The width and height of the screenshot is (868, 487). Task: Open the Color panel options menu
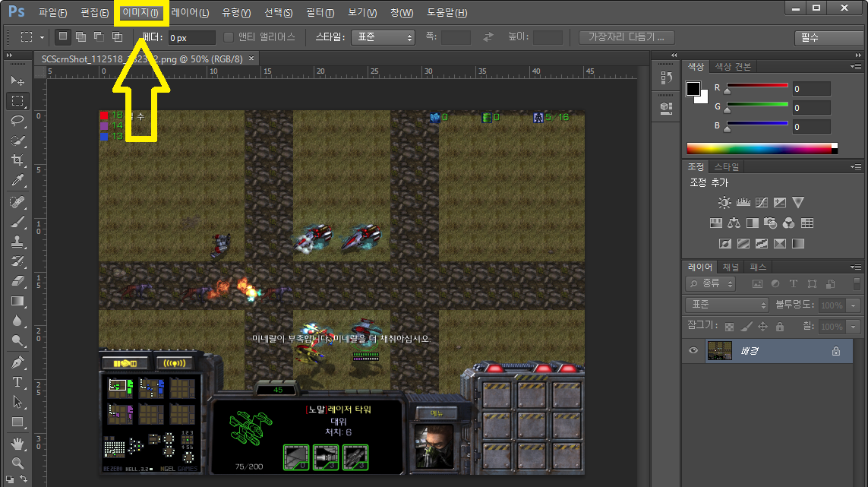click(856, 67)
